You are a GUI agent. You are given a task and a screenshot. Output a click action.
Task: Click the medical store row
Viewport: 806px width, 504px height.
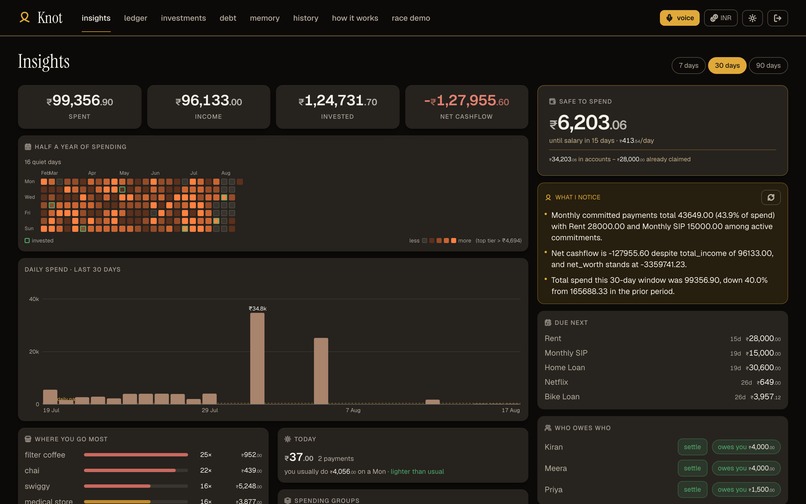click(x=143, y=501)
